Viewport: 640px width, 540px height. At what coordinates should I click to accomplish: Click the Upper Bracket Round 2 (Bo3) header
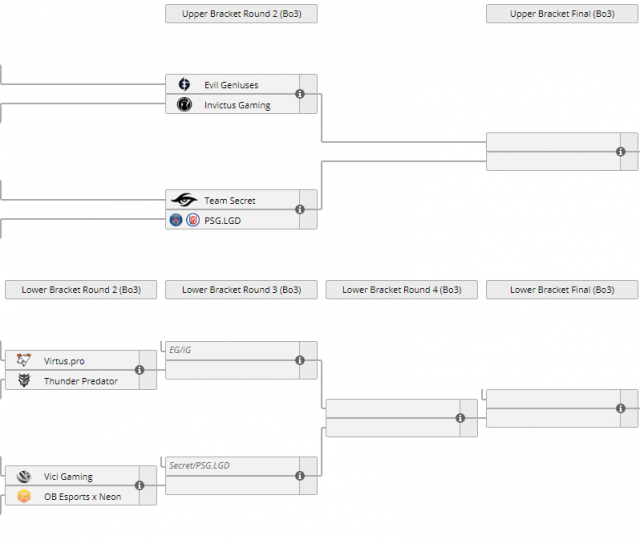pos(241,14)
